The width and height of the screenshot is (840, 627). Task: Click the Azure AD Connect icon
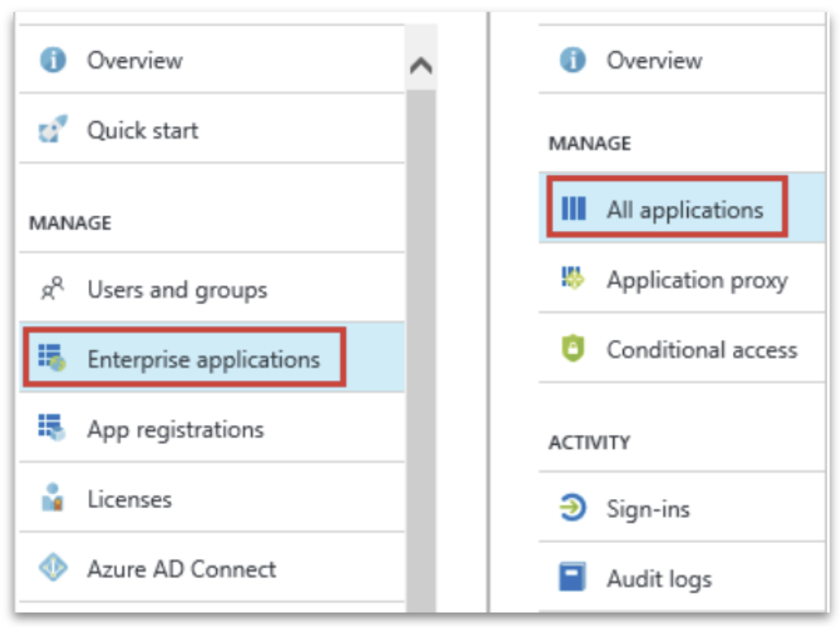pos(53,568)
